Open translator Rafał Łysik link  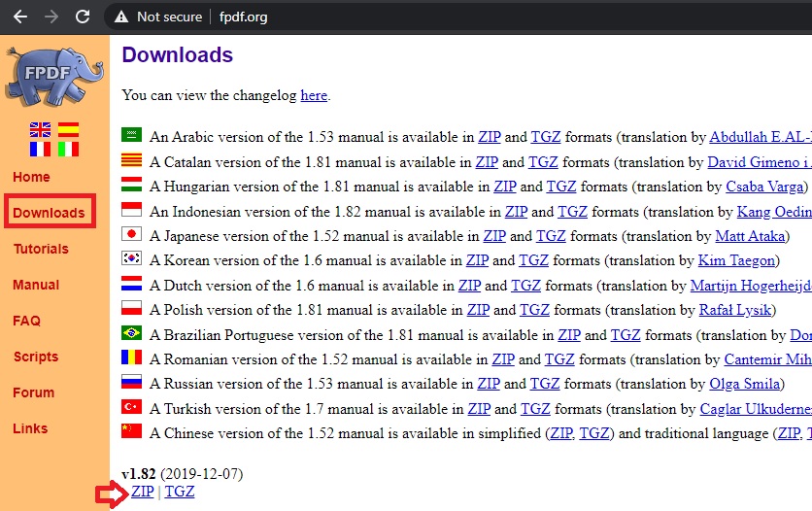coord(735,310)
